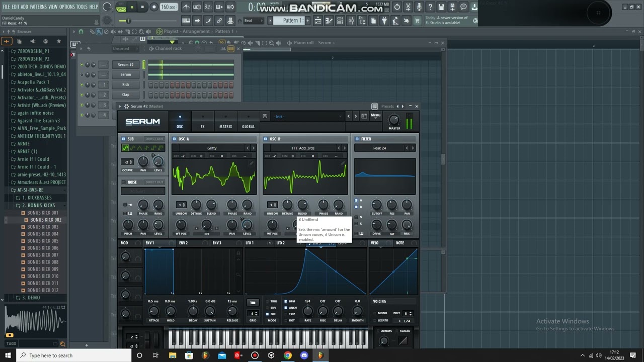Edit OSC A wavetable with pencil icon

click(x=252, y=163)
